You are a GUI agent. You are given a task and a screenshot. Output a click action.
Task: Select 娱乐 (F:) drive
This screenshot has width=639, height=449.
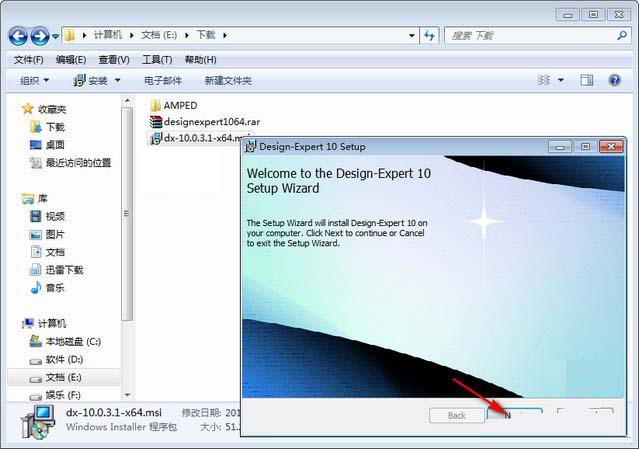click(x=63, y=395)
